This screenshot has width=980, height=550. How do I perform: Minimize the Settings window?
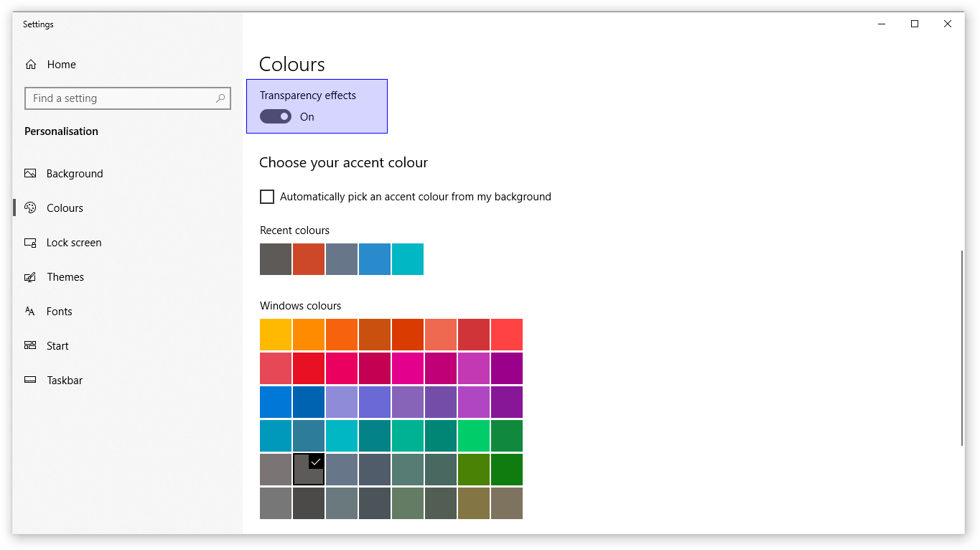click(882, 24)
